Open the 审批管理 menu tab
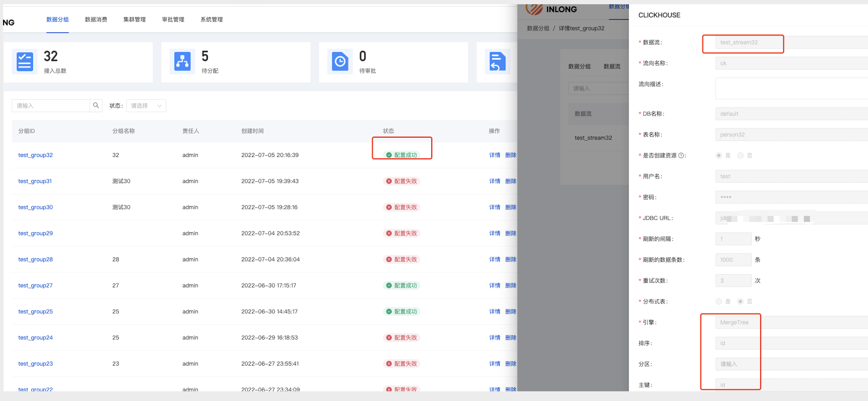868x401 pixels. (173, 20)
